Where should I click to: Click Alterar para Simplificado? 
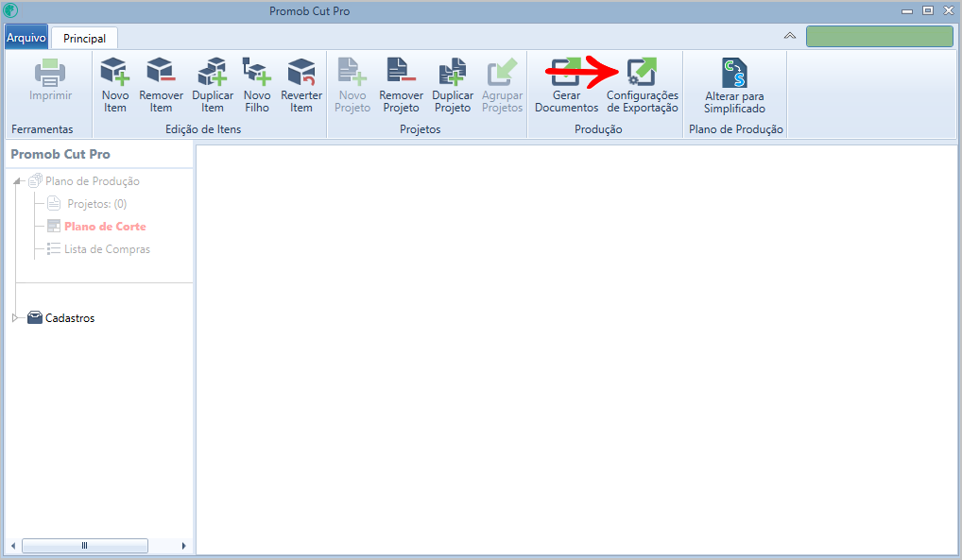[734, 87]
